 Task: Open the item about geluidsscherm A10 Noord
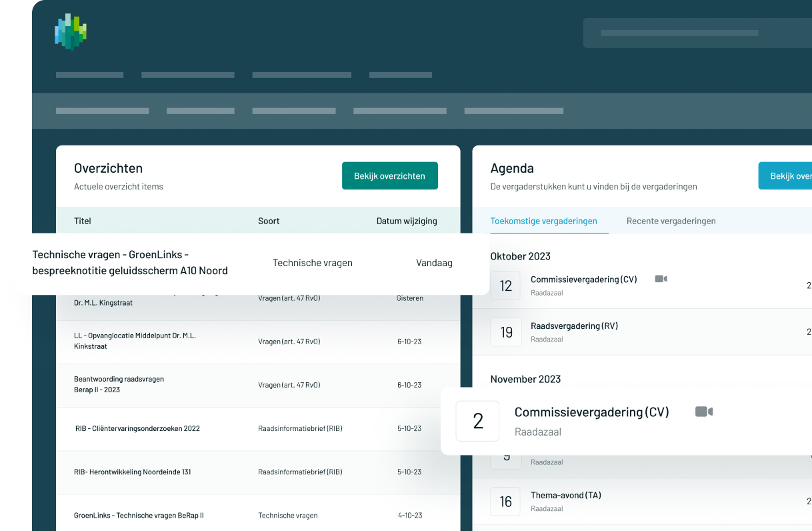pos(130,263)
